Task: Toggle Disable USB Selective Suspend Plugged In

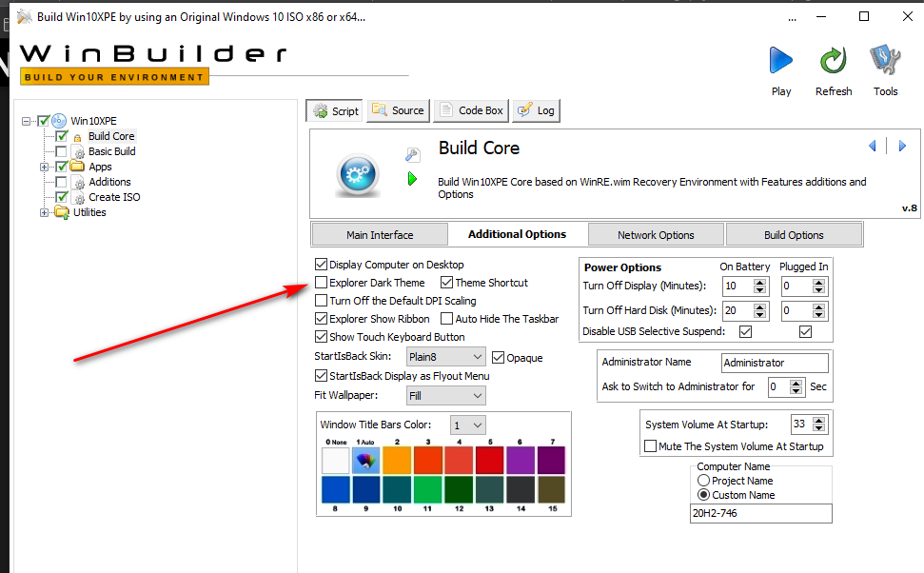Action: click(806, 332)
